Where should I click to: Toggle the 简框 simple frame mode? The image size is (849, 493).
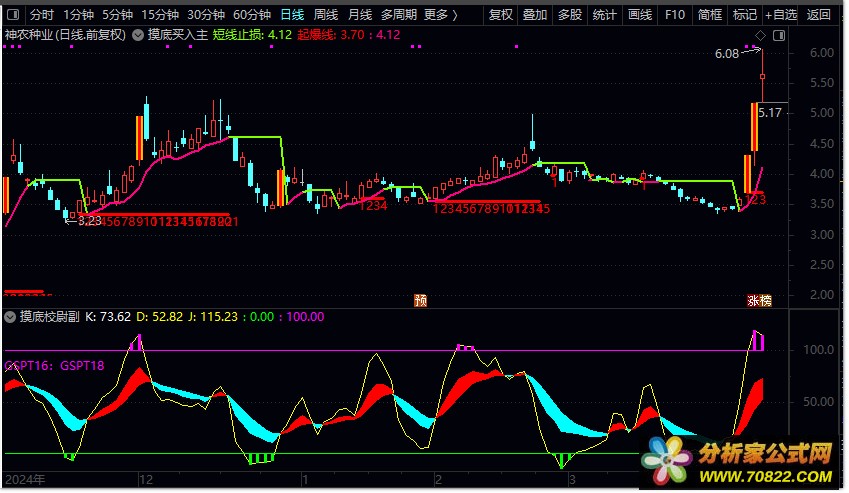(x=710, y=15)
